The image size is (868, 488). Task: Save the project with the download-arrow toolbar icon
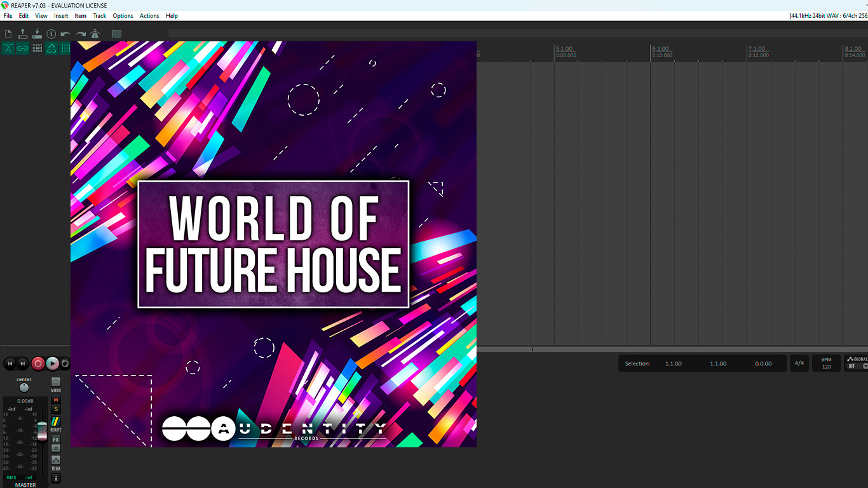pyautogui.click(x=37, y=34)
